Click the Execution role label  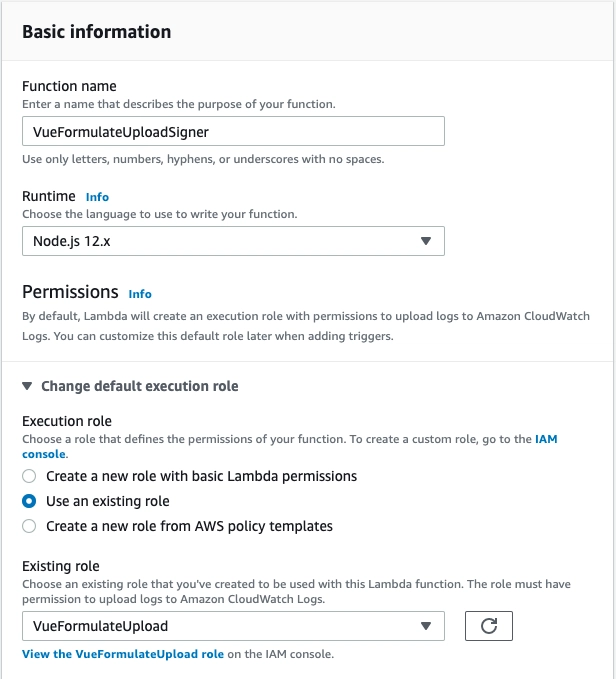coord(67,421)
